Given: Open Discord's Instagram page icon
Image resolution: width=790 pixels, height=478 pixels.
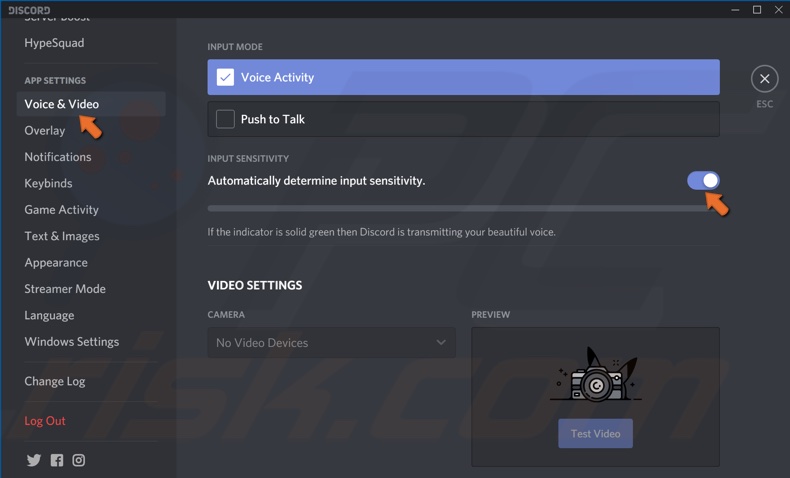Looking at the screenshot, I should click(x=79, y=460).
